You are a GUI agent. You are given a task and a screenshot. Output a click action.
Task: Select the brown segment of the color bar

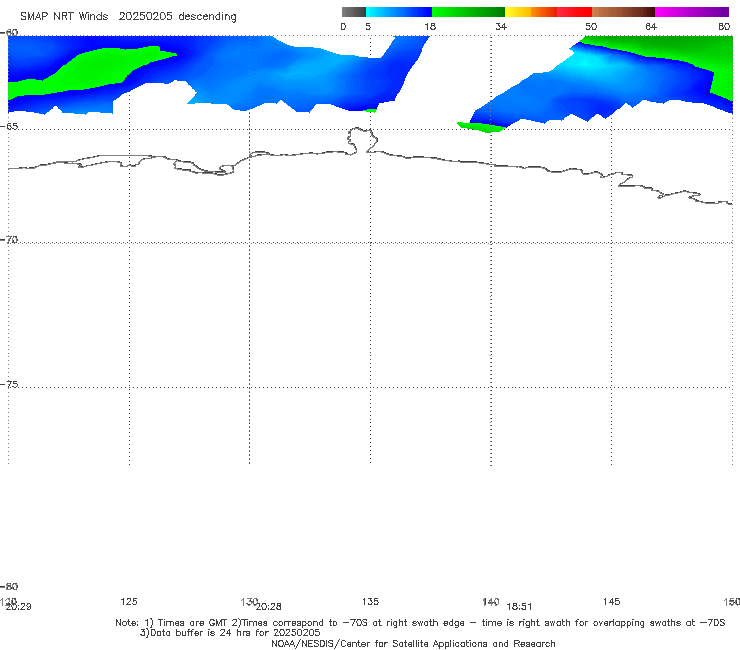click(x=623, y=12)
